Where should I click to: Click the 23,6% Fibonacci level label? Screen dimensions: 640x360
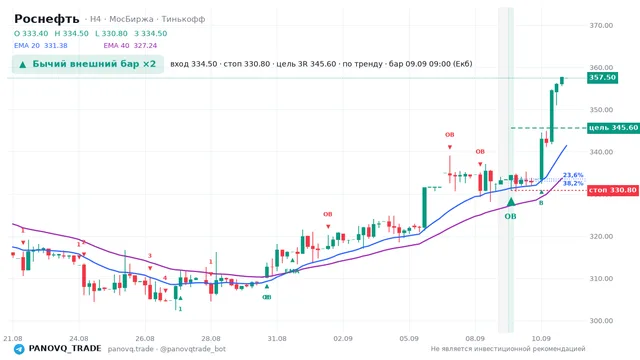[x=573, y=175]
